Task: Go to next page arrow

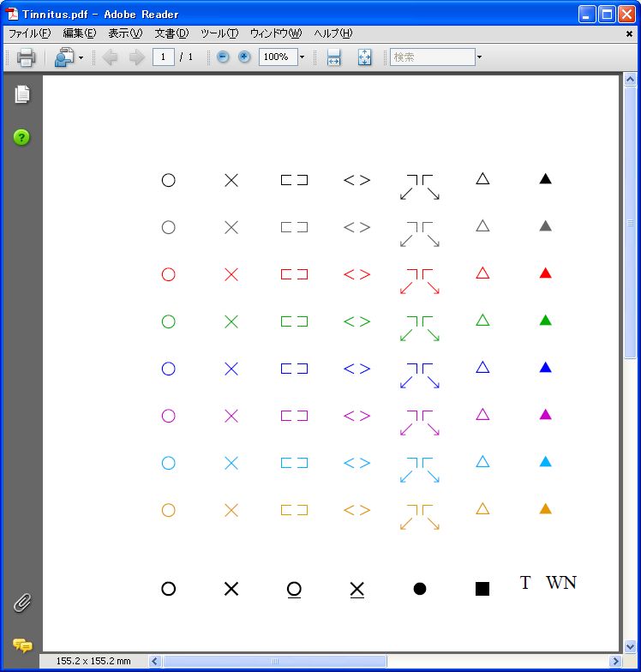Action: [x=137, y=57]
